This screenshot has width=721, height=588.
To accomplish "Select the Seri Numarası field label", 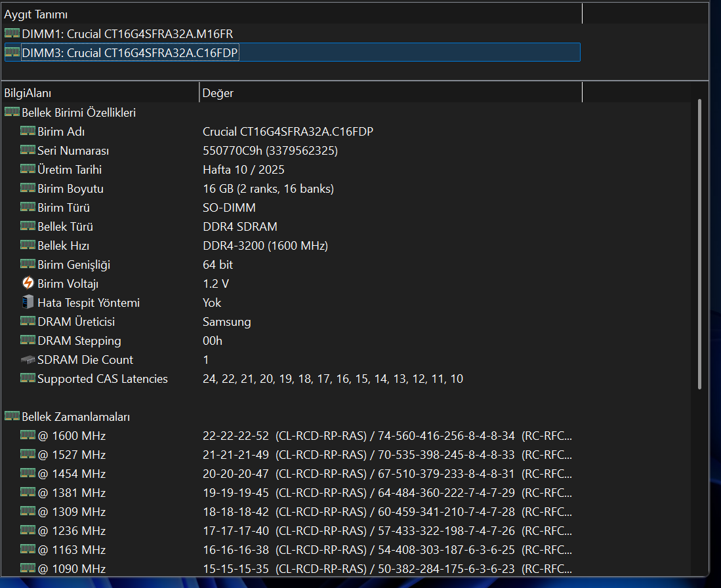I will tap(73, 151).
